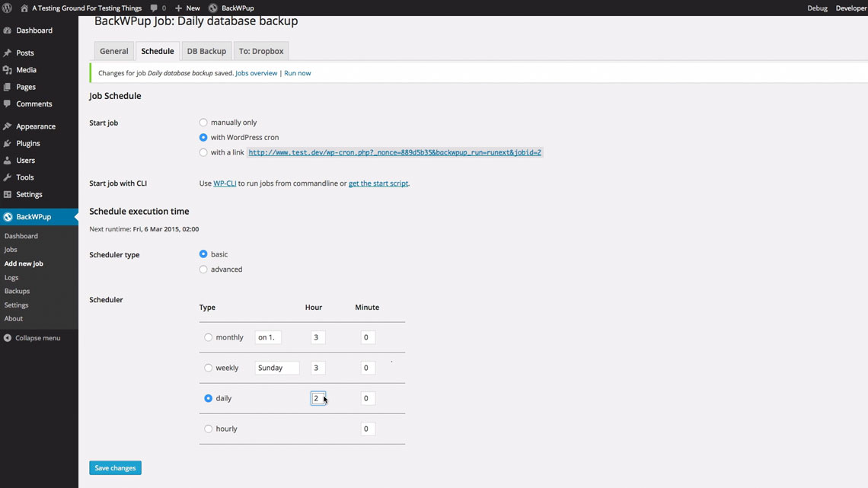Select the monthly schedule radio
This screenshot has width=868, height=488.
coord(208,337)
